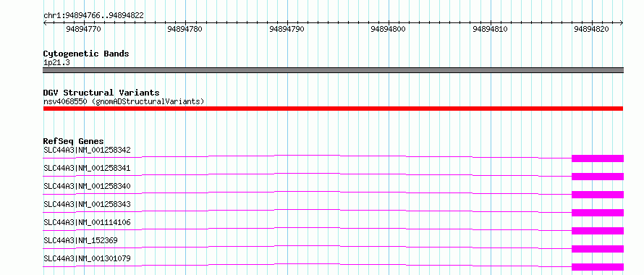Click the gray 1p21.3 cytoband bar
The height and width of the screenshot is (275, 644).
(333, 70)
